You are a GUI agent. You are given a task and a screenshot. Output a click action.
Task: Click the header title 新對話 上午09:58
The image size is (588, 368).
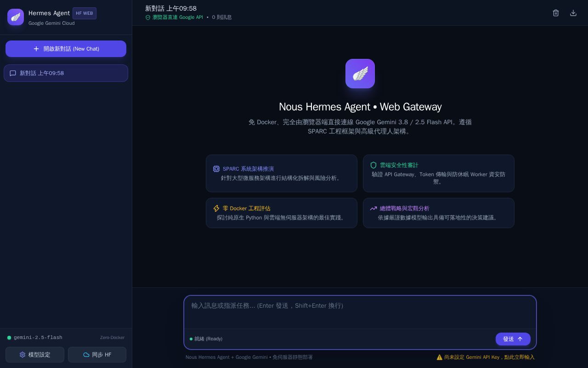[x=171, y=8]
